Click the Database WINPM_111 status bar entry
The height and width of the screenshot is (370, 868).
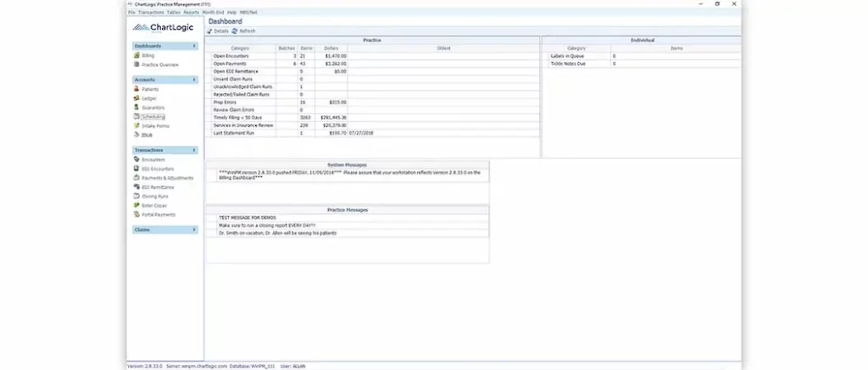click(252, 366)
